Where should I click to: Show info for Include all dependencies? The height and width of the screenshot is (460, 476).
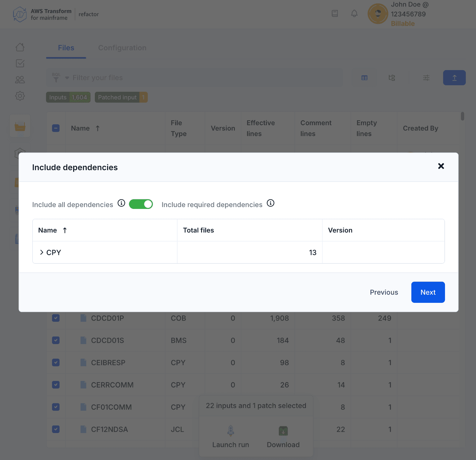click(121, 203)
